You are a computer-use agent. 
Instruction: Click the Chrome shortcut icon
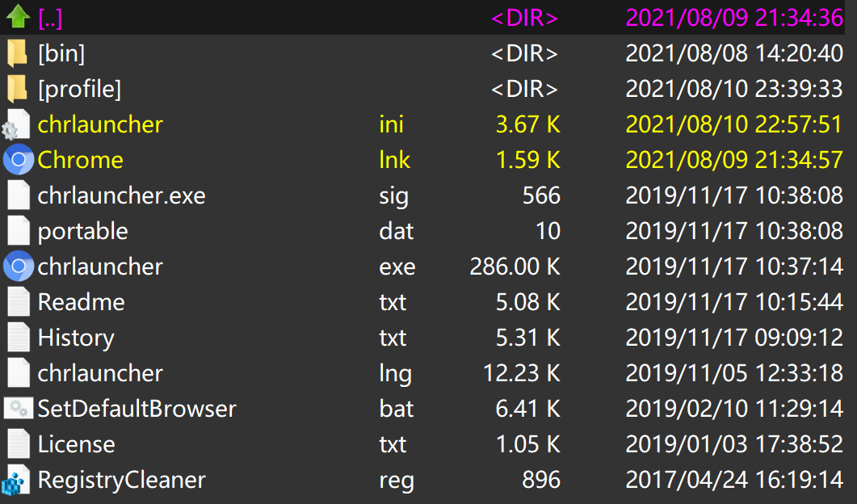pyautogui.click(x=18, y=160)
